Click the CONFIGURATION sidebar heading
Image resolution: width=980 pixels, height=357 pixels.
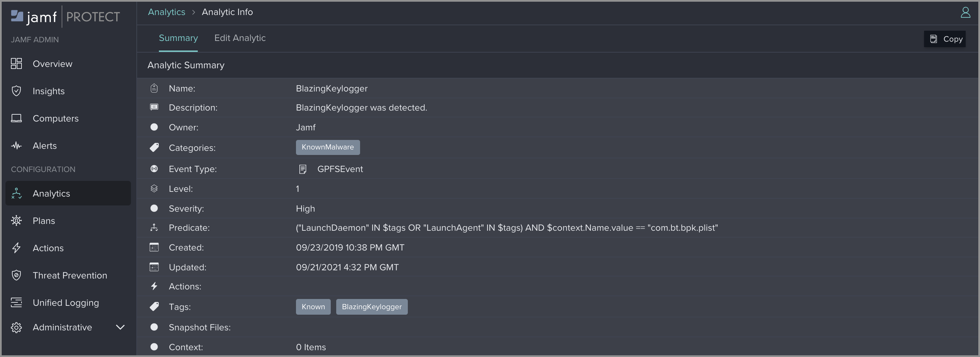[x=43, y=169]
